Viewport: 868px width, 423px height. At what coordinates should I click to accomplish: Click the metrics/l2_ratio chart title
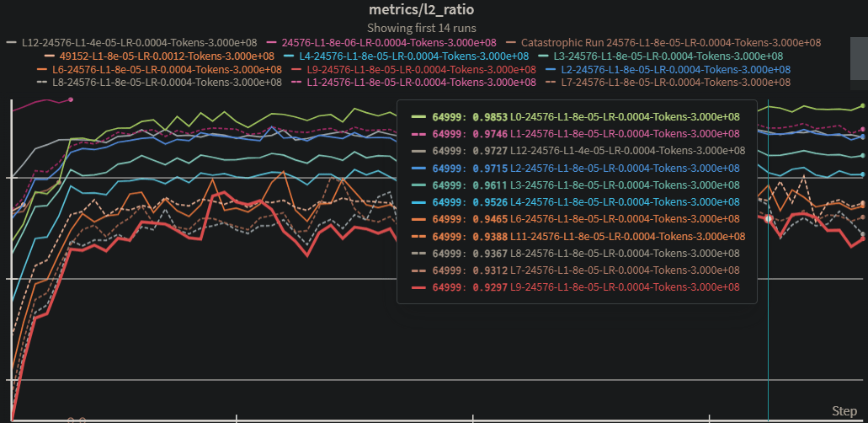pyautogui.click(x=434, y=11)
